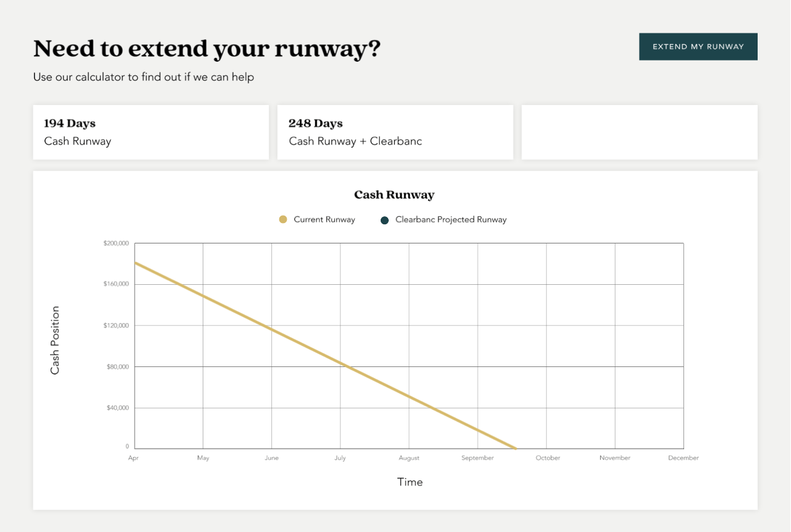Click the Need to extend your runway heading
The width and height of the screenshot is (791, 532).
click(x=206, y=49)
